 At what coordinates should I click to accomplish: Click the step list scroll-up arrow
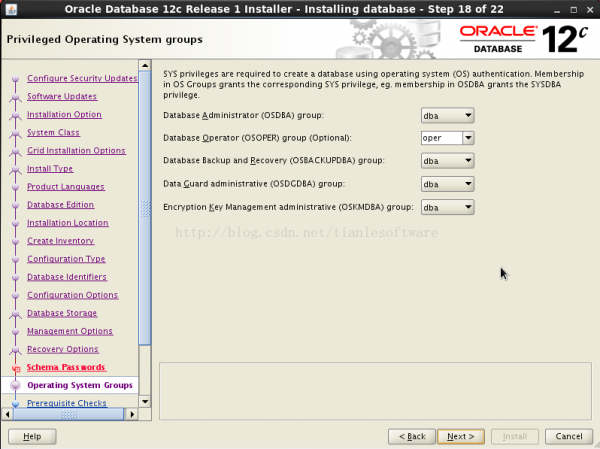(145, 65)
